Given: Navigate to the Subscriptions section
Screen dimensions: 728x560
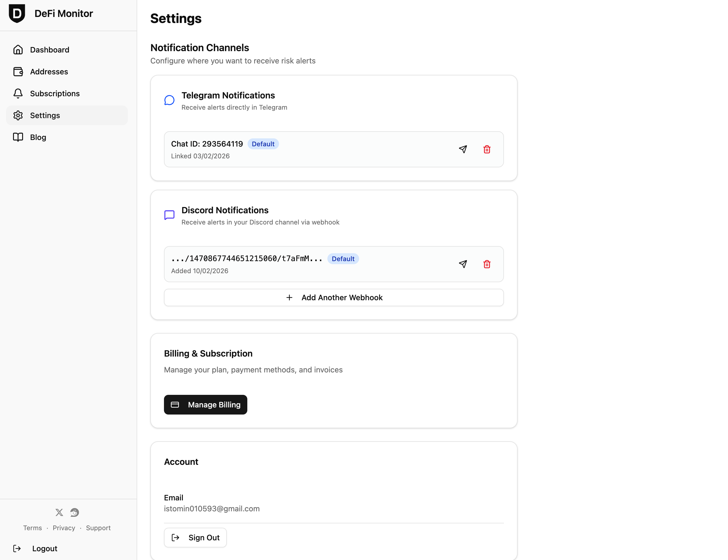Looking at the screenshot, I should coord(55,93).
